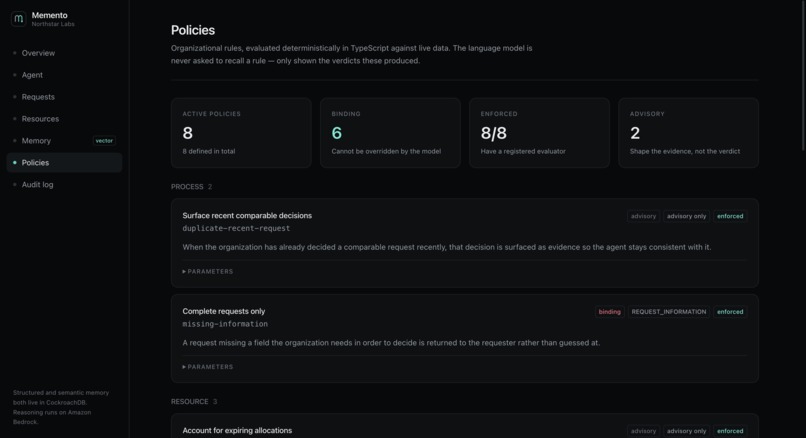Click the bullet dot beside Overview

click(14, 53)
